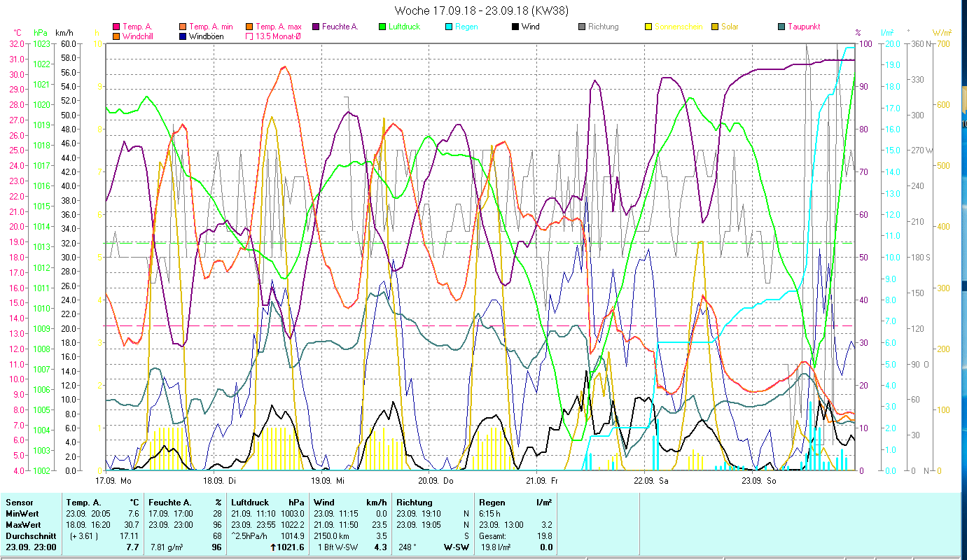
Task: Click the wind direction '248 °' value
Action: pos(408,547)
